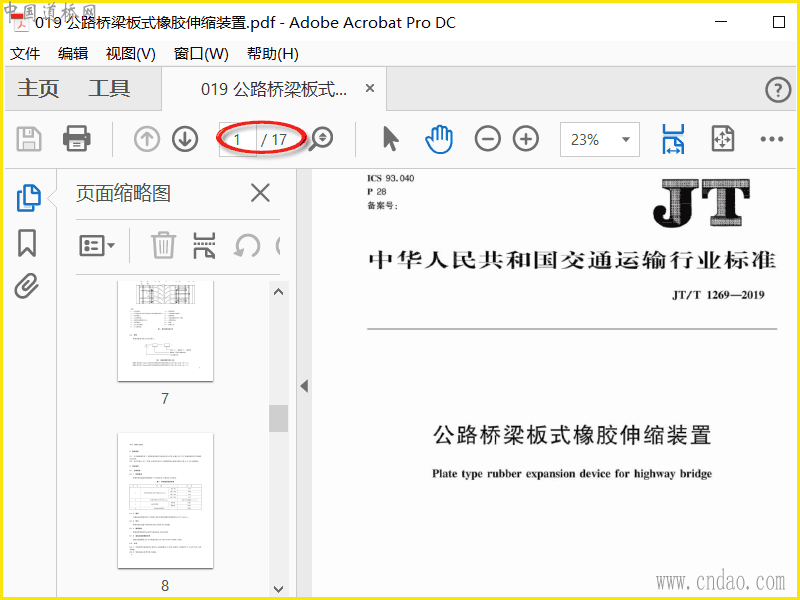Go to previous page with up arrow

[147, 139]
